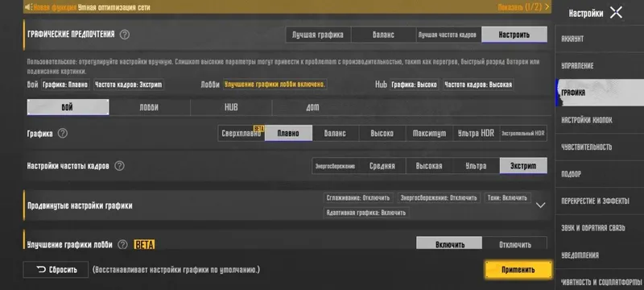644x290 pixels.
Task: Click the speaker announcement icon in banner
Action: coord(28,7)
